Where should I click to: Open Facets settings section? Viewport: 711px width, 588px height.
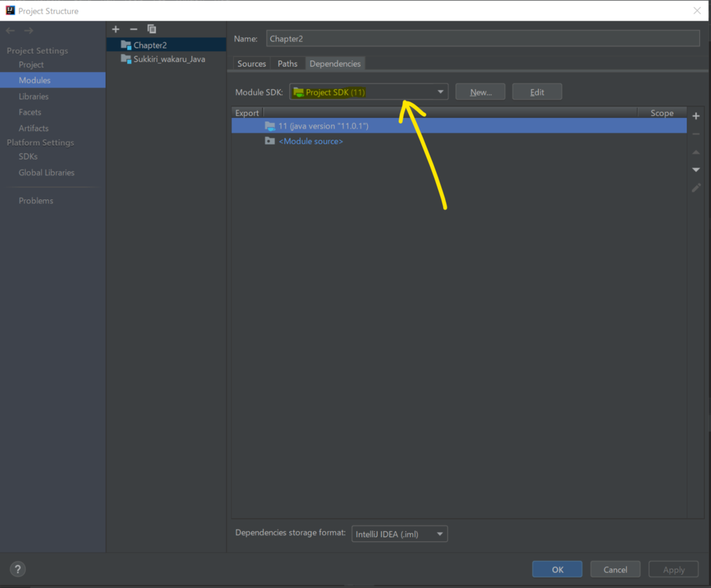(30, 112)
